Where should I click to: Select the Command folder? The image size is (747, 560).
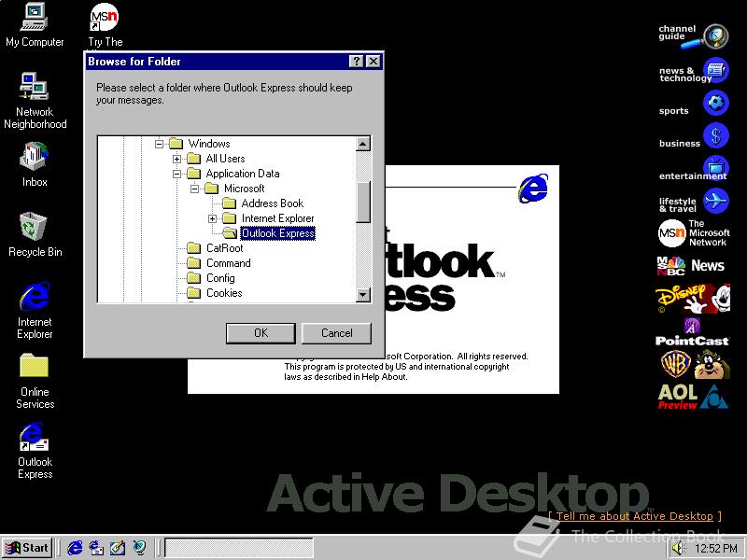(228, 263)
